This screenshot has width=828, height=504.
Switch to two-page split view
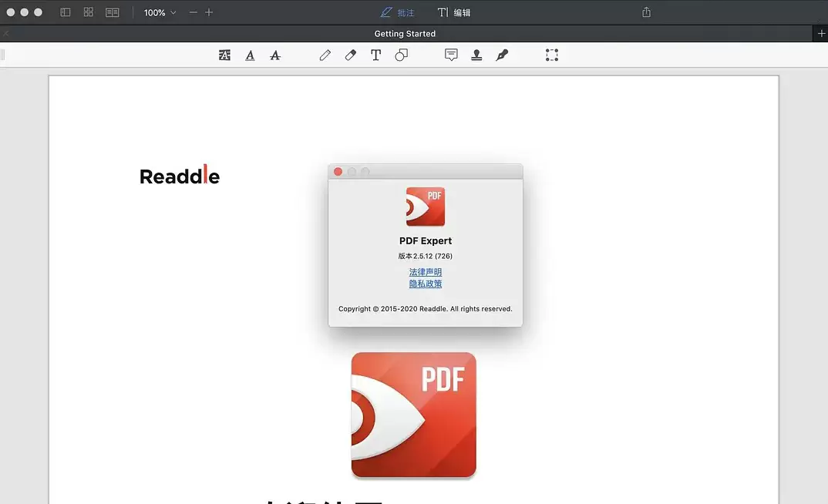point(113,12)
